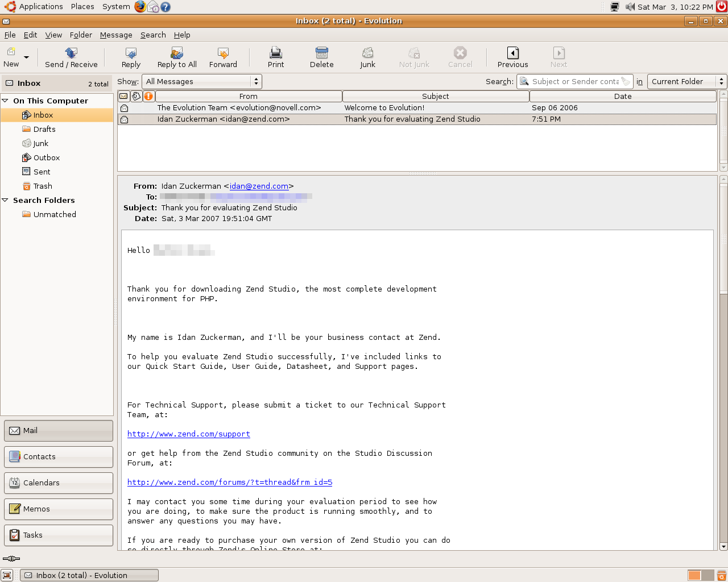Click the Show Desktop icon in bottom panel
Image resolution: width=728 pixels, height=582 pixels.
[x=7, y=575]
